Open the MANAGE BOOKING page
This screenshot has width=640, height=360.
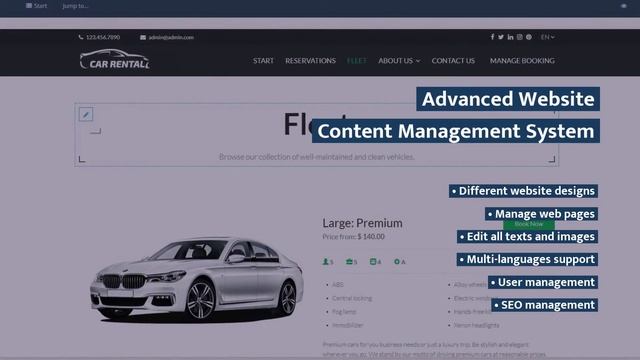(522, 61)
